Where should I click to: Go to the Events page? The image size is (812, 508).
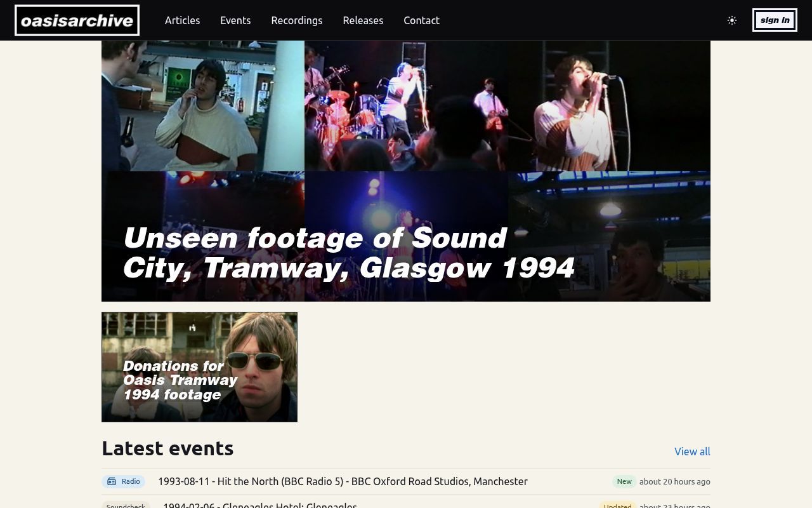(235, 20)
